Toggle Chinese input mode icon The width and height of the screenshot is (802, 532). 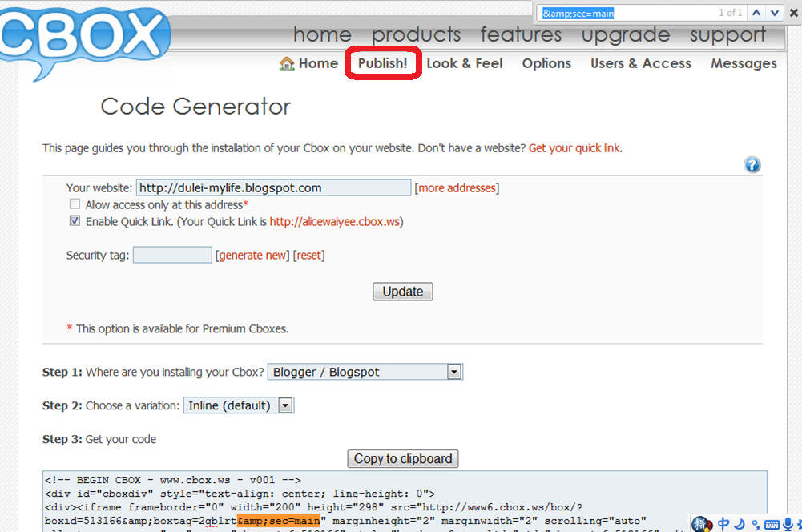click(723, 524)
